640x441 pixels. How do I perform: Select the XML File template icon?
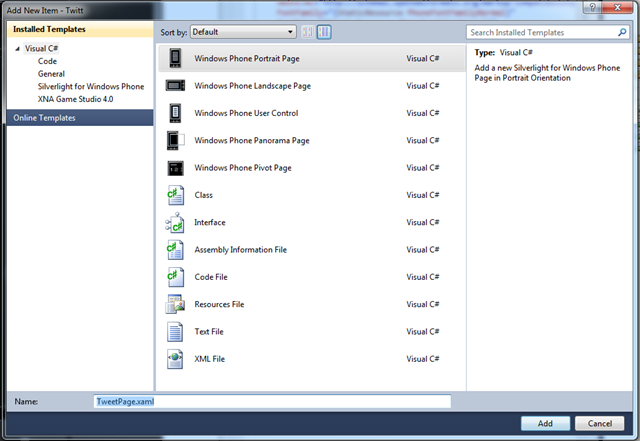[x=175, y=359]
